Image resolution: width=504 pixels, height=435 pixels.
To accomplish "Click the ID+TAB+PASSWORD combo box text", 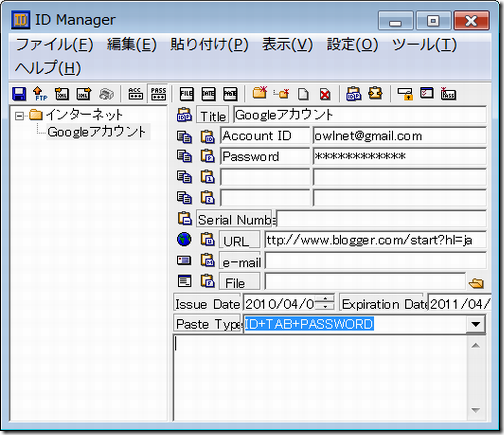I will pos(309,324).
